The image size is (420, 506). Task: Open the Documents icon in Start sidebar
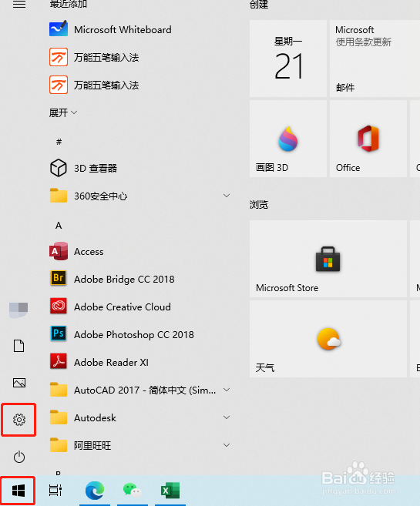pyautogui.click(x=19, y=346)
